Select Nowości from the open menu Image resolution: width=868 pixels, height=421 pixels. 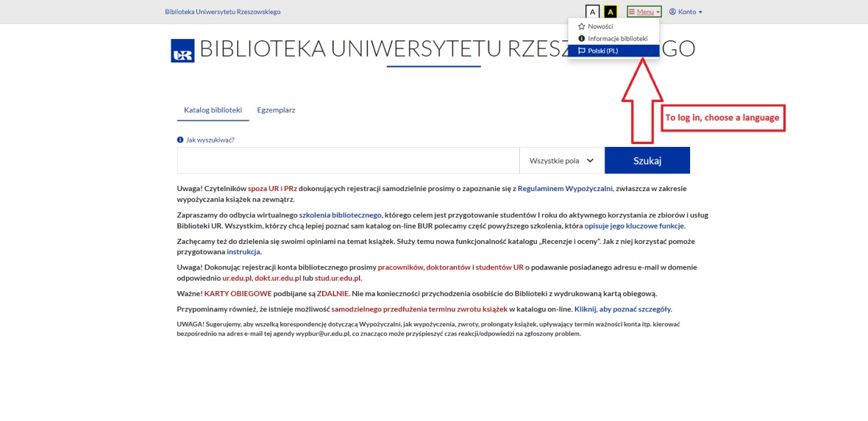[x=613, y=26]
